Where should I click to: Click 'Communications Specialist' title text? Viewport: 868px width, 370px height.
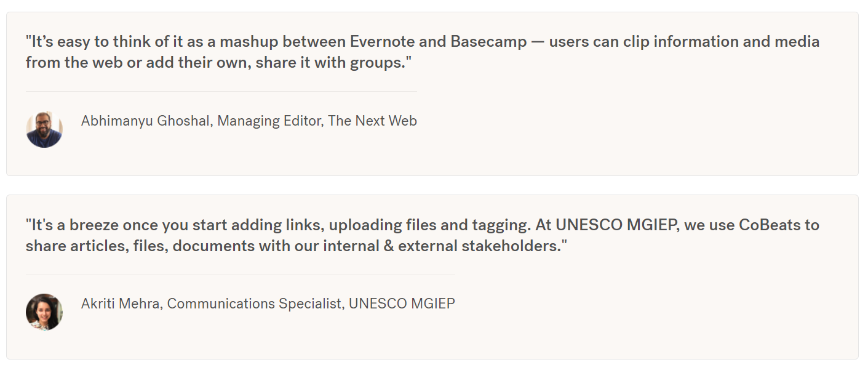pyautogui.click(x=255, y=304)
